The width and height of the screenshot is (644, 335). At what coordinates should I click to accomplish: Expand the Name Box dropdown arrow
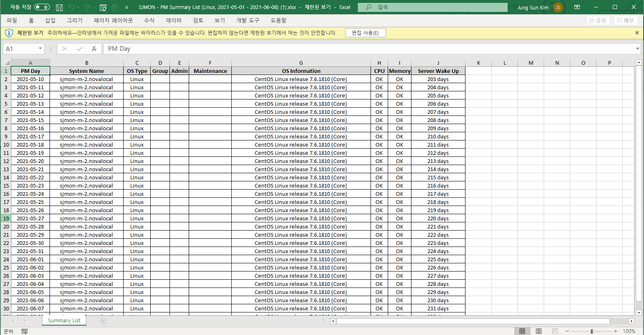[40, 49]
